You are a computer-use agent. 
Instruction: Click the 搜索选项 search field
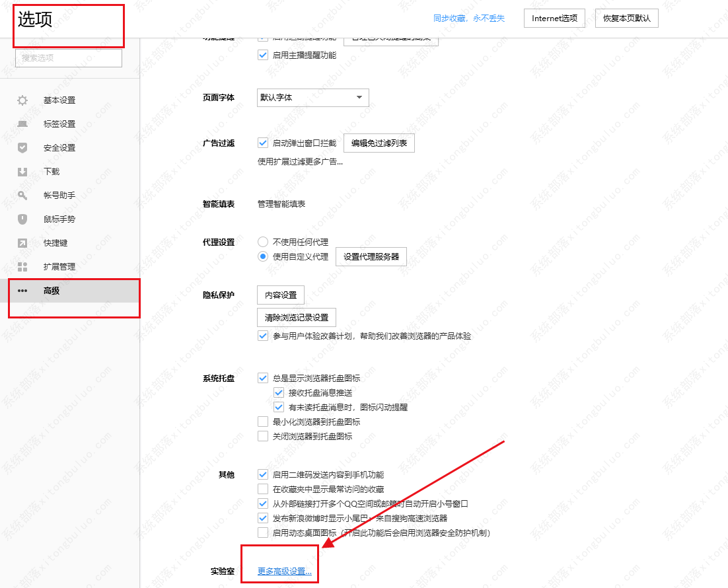(69, 58)
